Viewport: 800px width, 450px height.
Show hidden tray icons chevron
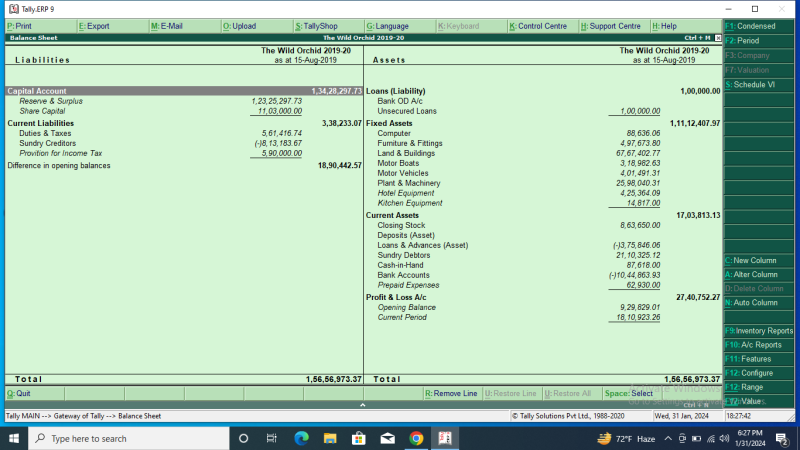point(668,438)
